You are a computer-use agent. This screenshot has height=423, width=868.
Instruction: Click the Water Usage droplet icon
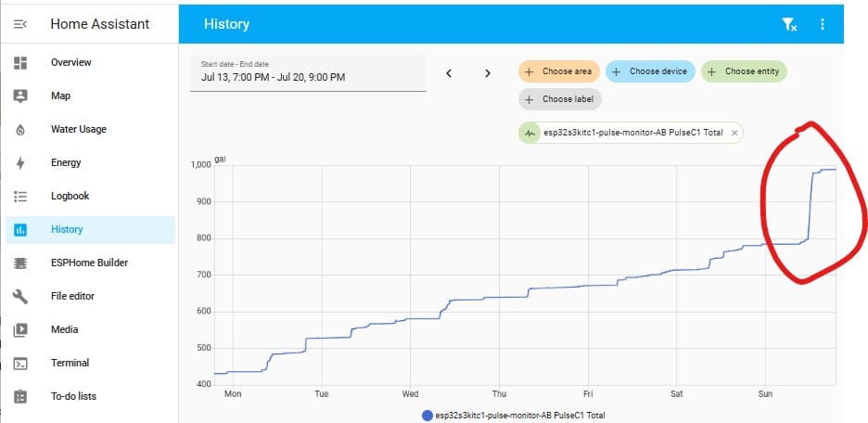pyautogui.click(x=20, y=129)
